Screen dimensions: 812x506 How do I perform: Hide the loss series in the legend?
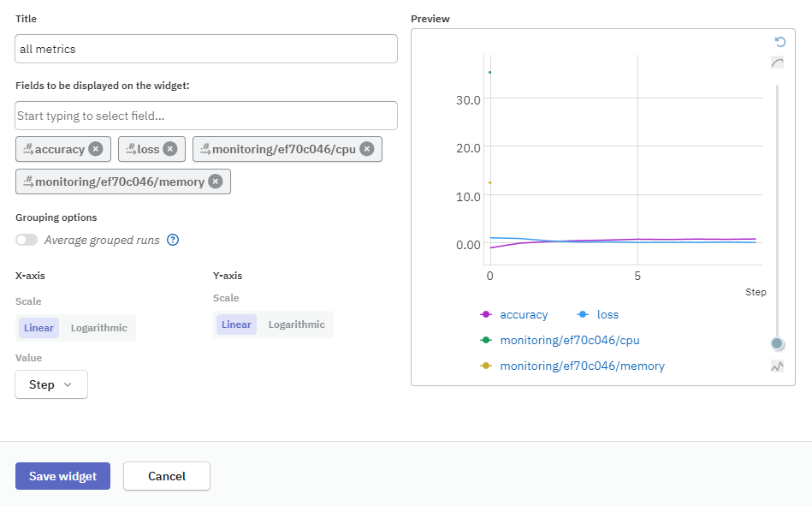pyautogui.click(x=608, y=314)
